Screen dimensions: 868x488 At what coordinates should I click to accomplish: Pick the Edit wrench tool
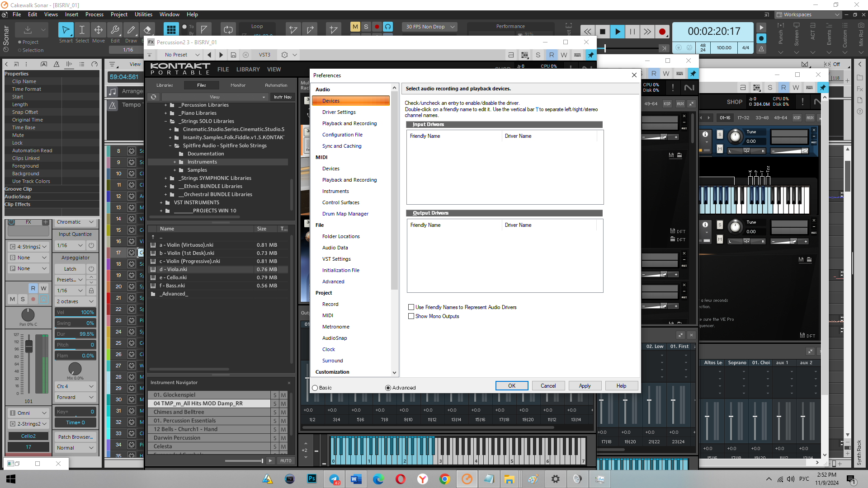(115, 30)
